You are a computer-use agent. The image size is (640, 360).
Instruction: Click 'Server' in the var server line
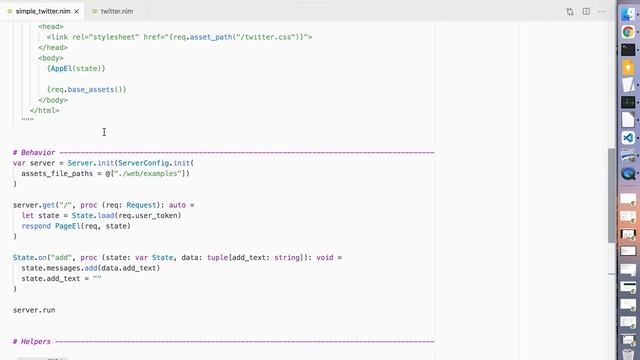[x=80, y=163]
